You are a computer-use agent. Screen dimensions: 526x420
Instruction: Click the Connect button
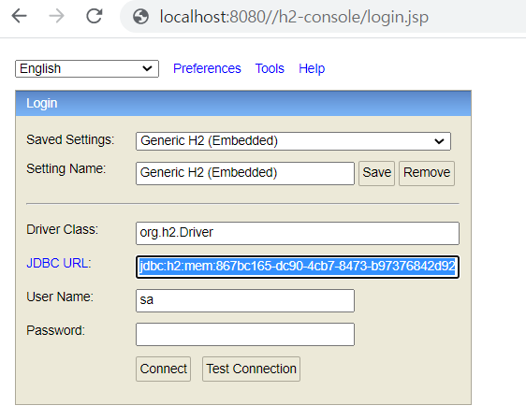(164, 369)
